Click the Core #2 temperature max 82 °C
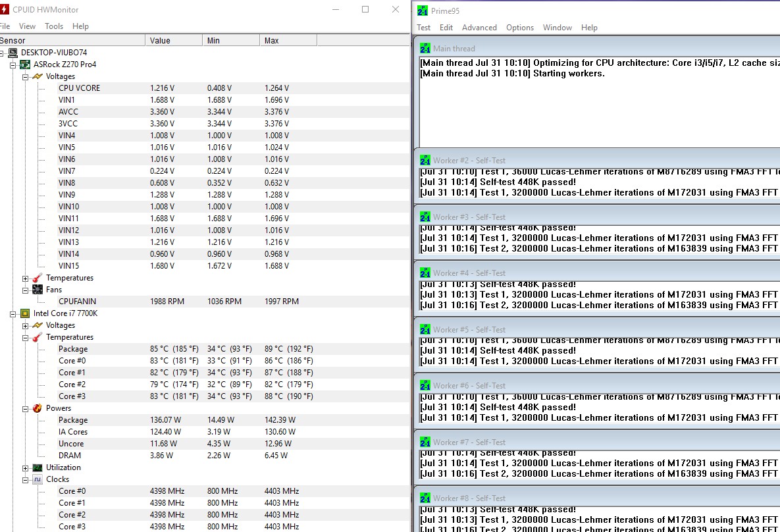This screenshot has width=780, height=532. 288,385
